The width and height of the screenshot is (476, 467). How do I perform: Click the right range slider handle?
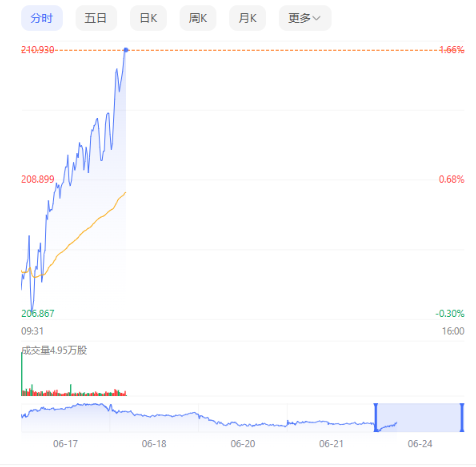pos(462,417)
